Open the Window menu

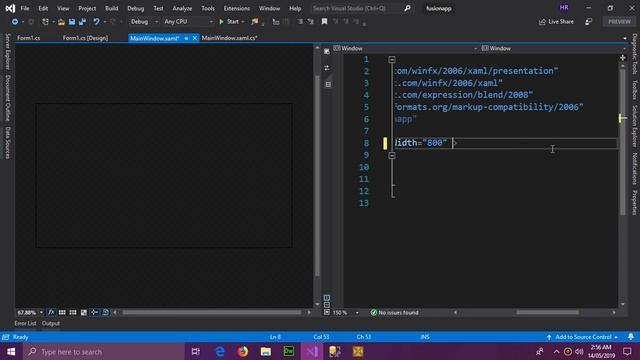(269, 8)
